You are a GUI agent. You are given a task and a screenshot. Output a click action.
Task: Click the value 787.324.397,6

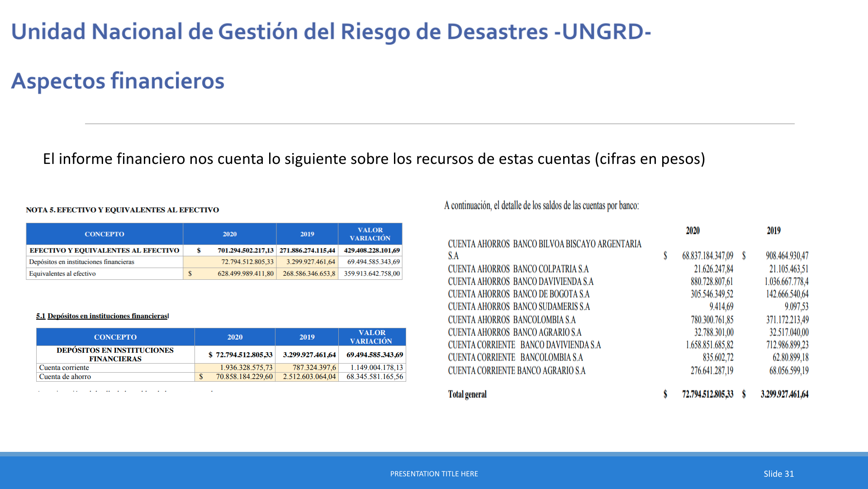(314, 368)
